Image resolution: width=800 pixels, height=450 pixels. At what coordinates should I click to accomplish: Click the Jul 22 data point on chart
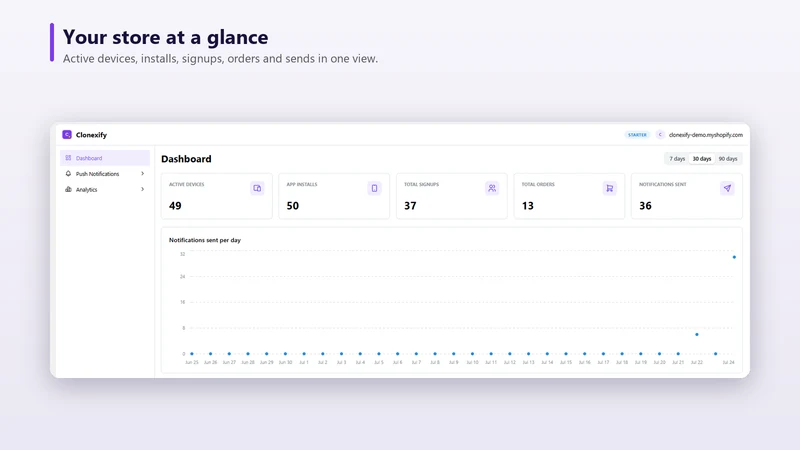click(697, 335)
